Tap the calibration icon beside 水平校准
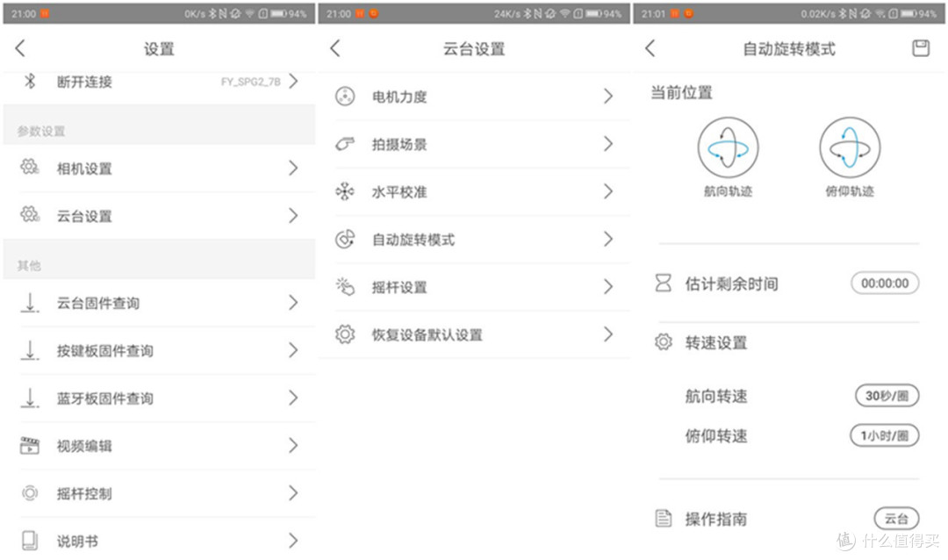Image resolution: width=948 pixels, height=560 pixels. [345, 191]
